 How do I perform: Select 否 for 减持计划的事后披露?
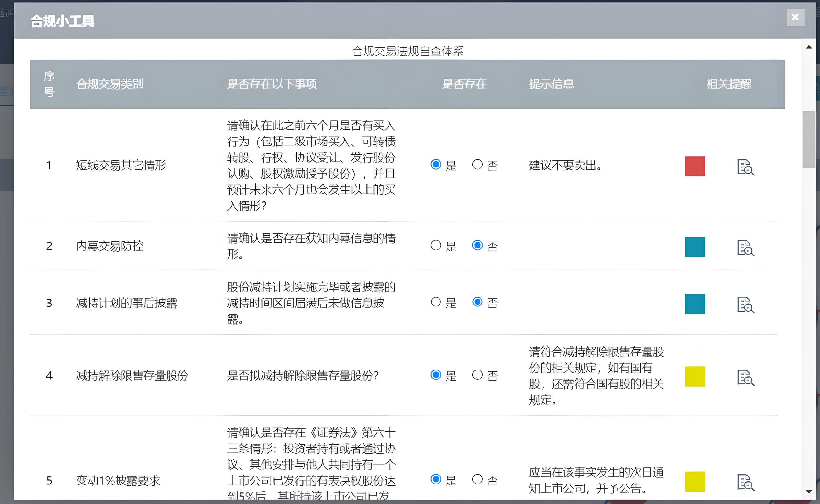pos(477,302)
